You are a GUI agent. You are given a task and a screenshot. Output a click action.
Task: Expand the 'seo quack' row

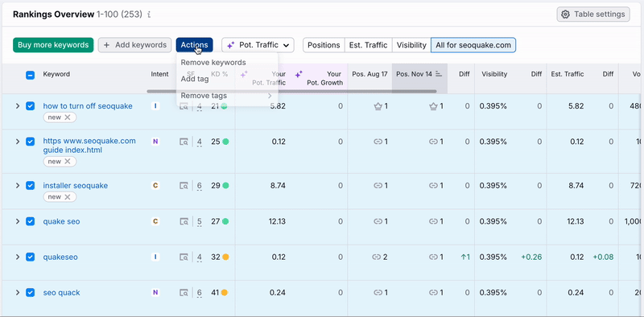click(17, 293)
